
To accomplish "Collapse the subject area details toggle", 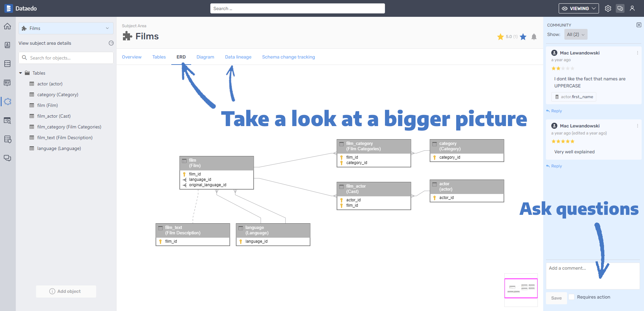I will pos(111,43).
